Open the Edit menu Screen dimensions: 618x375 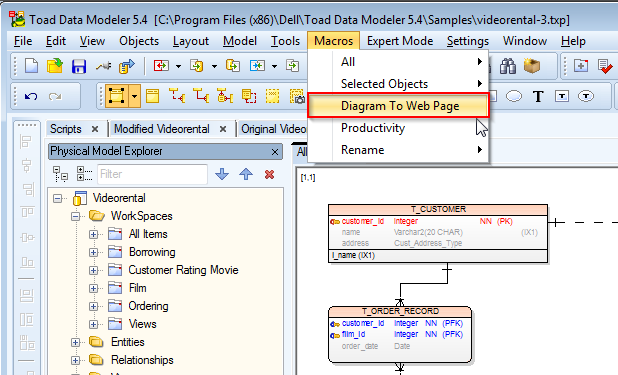coord(56,41)
